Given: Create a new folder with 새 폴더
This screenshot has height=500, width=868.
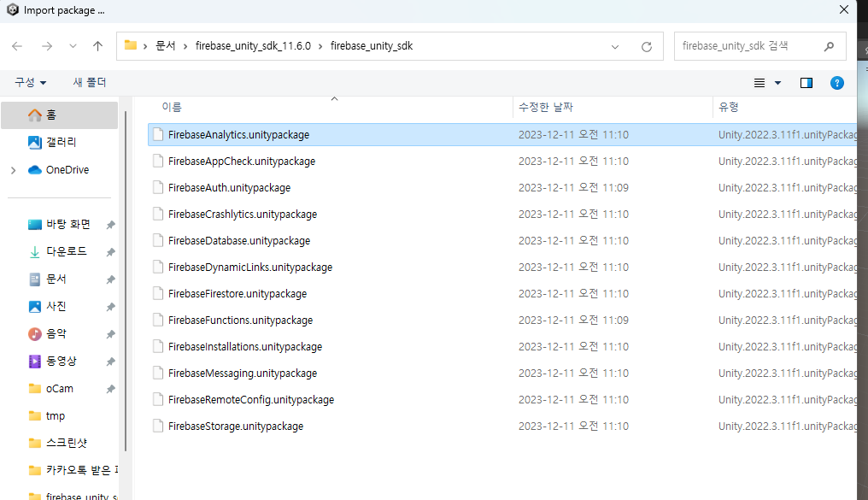Looking at the screenshot, I should pyautogui.click(x=90, y=83).
